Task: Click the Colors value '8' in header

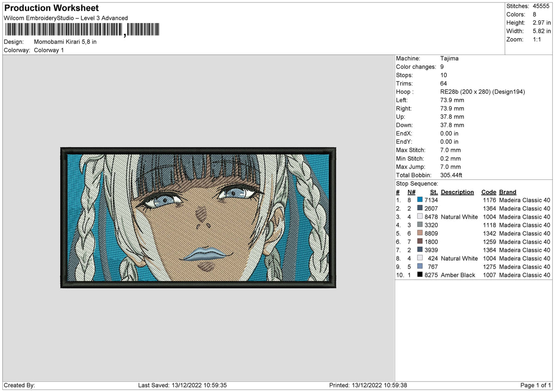Action: (535, 14)
